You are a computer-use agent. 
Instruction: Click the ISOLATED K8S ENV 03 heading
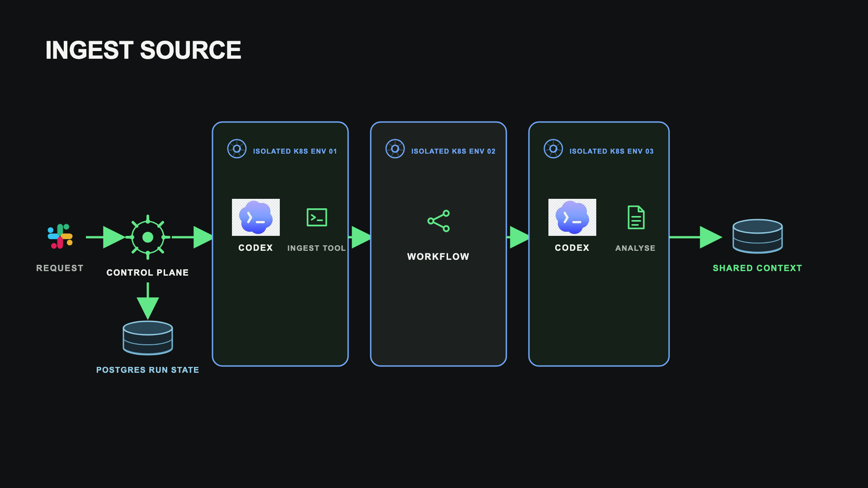[x=612, y=151]
